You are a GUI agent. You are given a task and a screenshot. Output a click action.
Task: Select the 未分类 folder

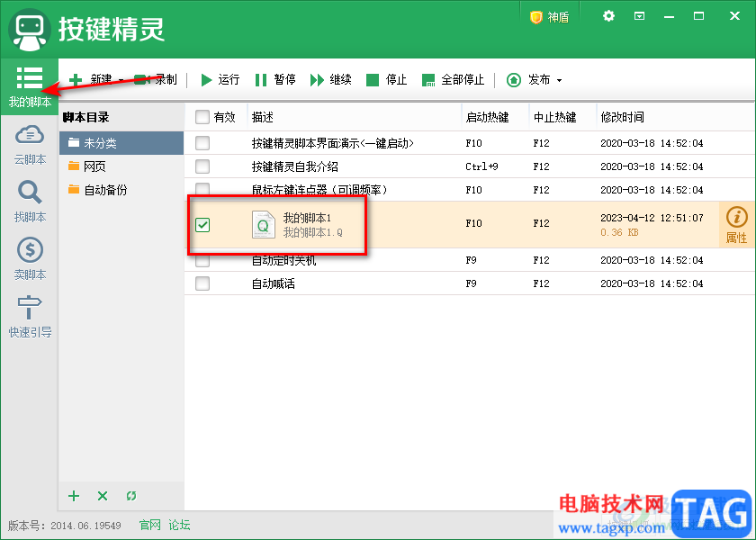tap(121, 143)
